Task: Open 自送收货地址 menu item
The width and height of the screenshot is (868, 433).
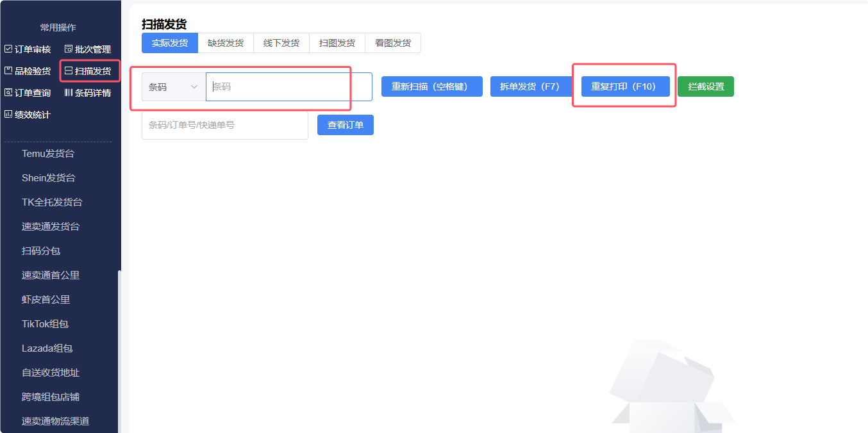Action: coord(51,372)
